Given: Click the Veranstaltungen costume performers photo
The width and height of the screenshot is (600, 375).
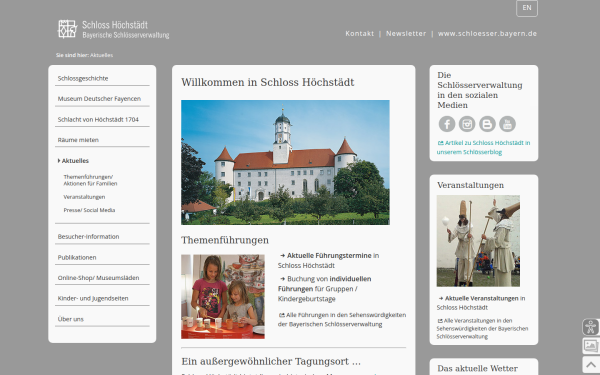Looking at the screenshot, I should coord(478,241).
